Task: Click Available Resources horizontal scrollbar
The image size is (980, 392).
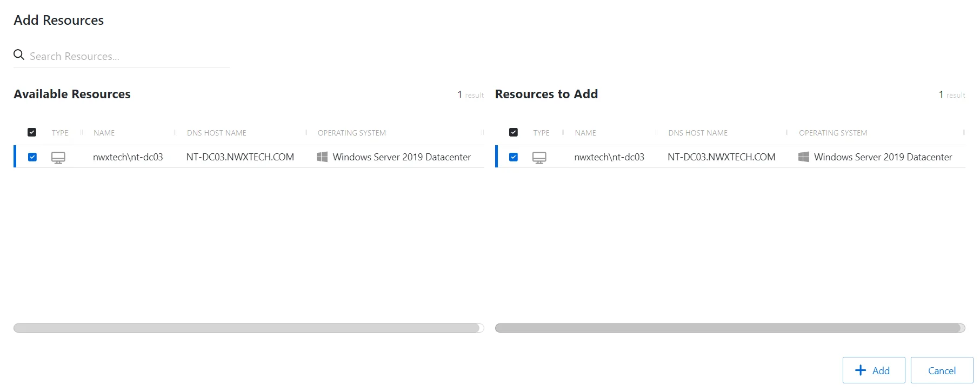Action: [248, 328]
